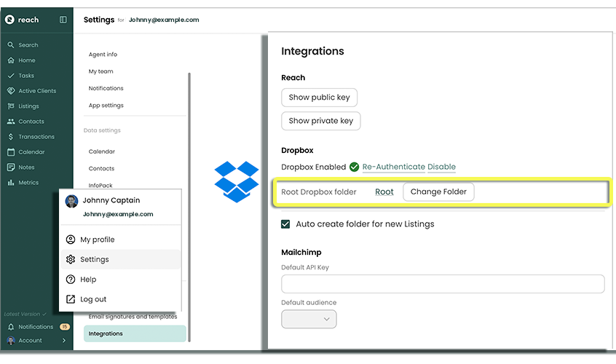616x364 pixels.
Task: Toggle Auto create folder for new Listings
Action: pos(285,224)
